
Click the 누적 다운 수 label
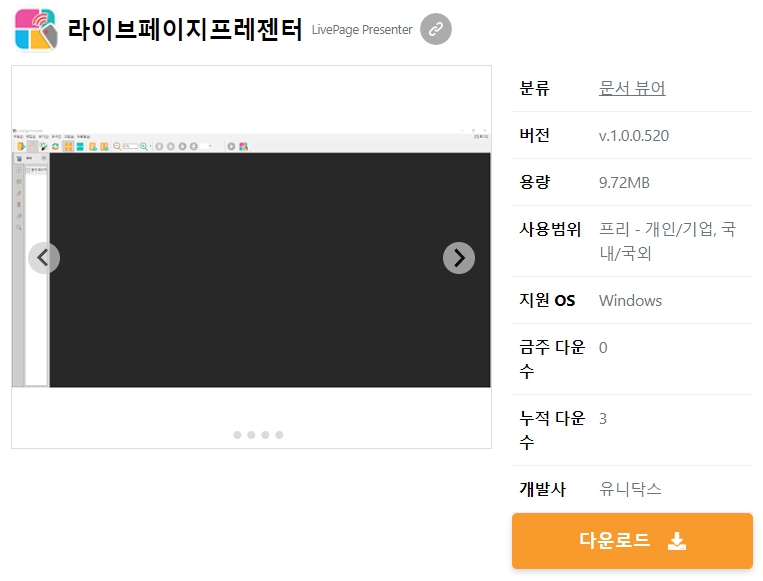[x=552, y=430]
